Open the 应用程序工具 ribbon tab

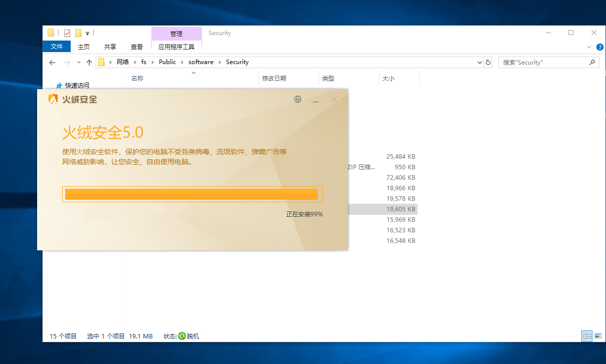176,47
